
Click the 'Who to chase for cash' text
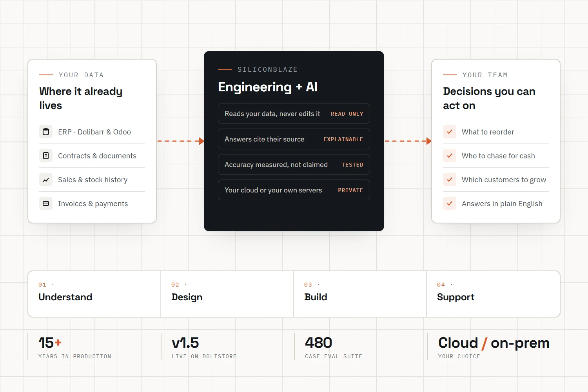click(498, 156)
